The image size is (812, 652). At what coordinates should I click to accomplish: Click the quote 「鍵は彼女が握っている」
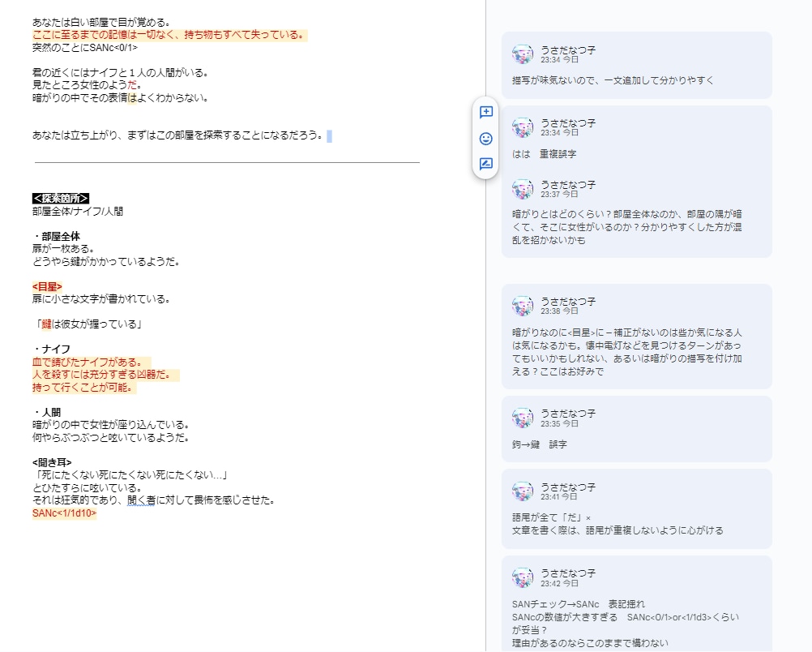pyautogui.click(x=88, y=324)
